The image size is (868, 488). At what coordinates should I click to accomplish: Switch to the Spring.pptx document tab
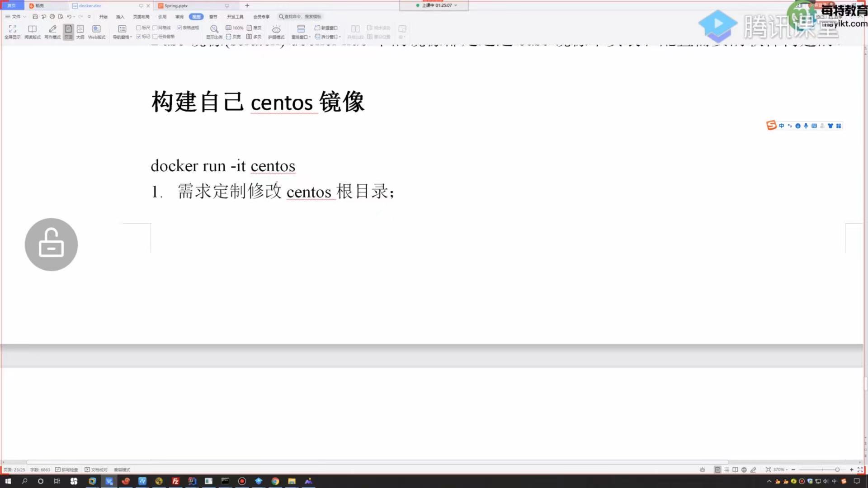tap(176, 6)
